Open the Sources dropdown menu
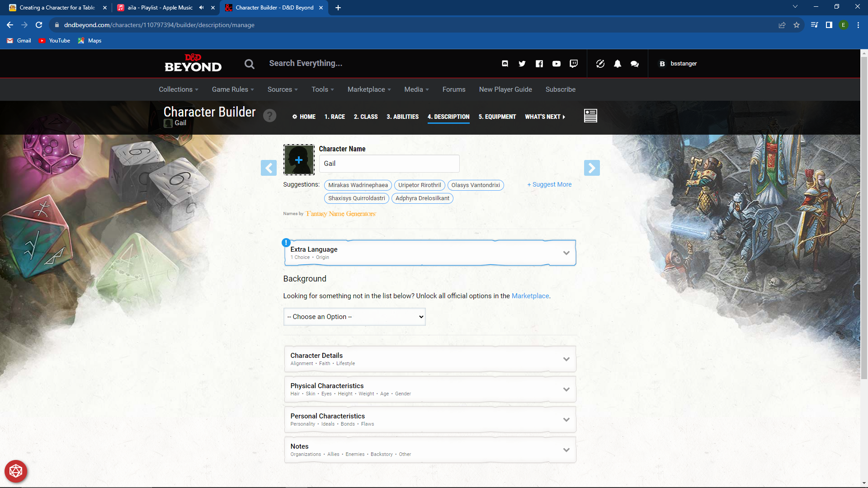 point(283,89)
